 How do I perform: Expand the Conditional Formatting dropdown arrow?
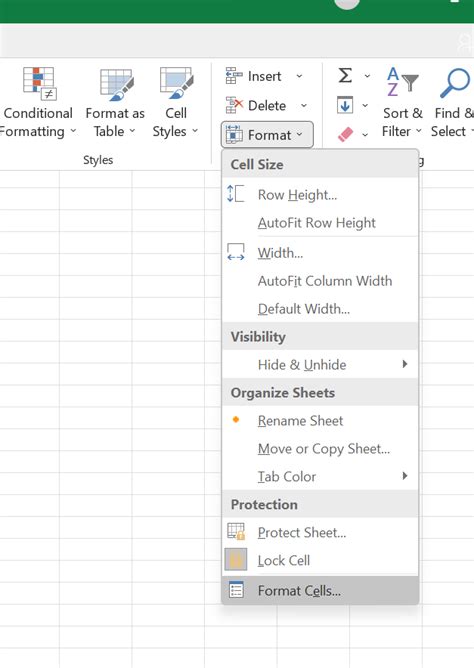pyautogui.click(x=73, y=131)
